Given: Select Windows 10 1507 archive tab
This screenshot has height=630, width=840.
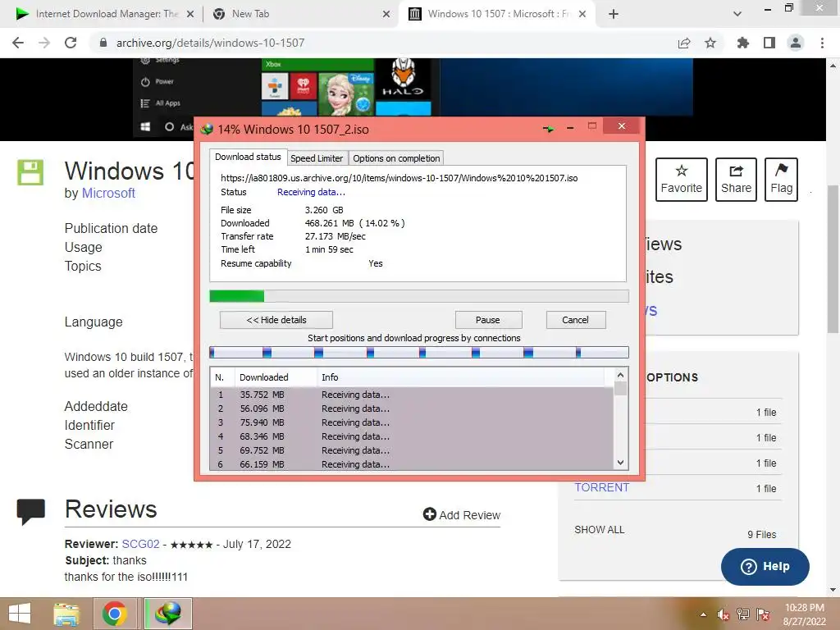Looking at the screenshot, I should click(496, 14).
